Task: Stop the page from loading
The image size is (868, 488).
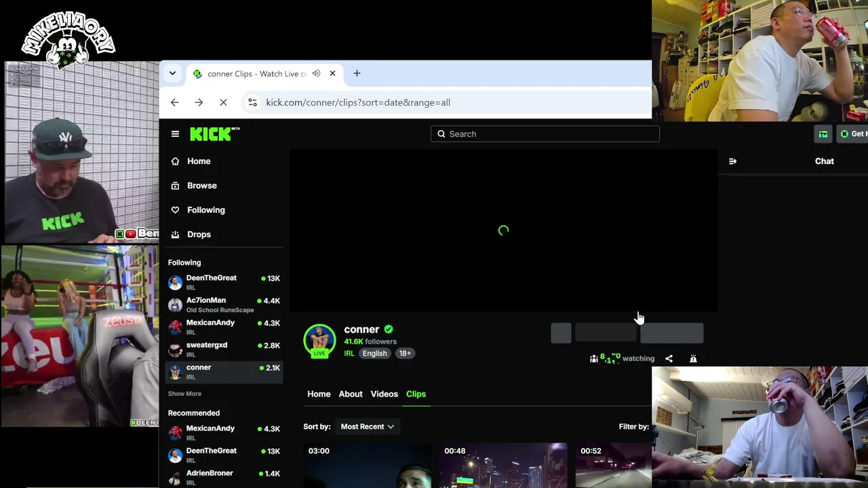Action: pyautogui.click(x=223, y=102)
